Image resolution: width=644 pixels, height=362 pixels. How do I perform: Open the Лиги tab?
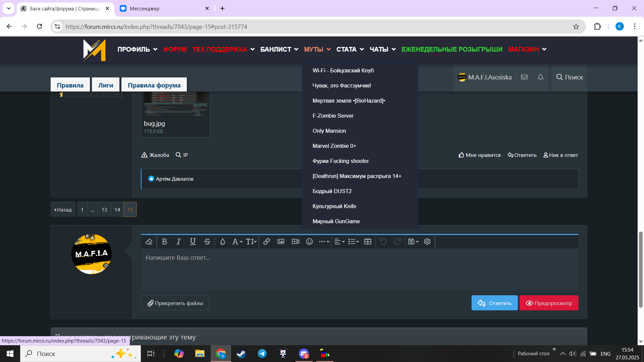tap(106, 85)
